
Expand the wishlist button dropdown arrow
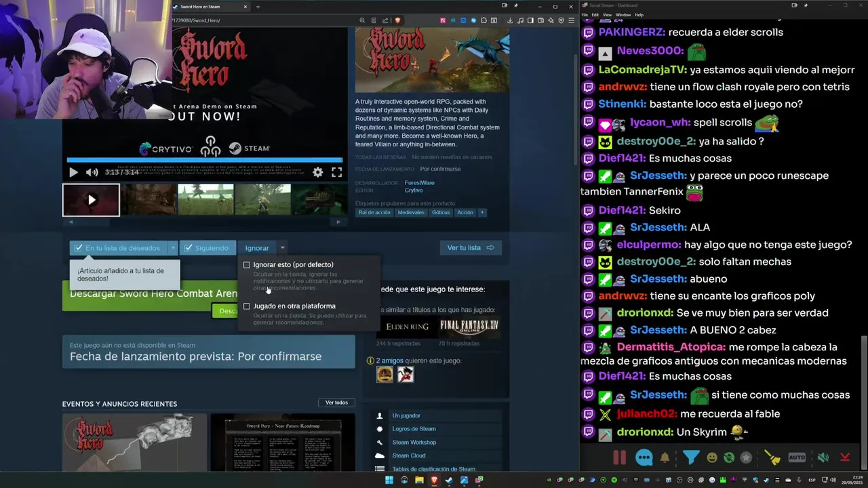point(173,248)
